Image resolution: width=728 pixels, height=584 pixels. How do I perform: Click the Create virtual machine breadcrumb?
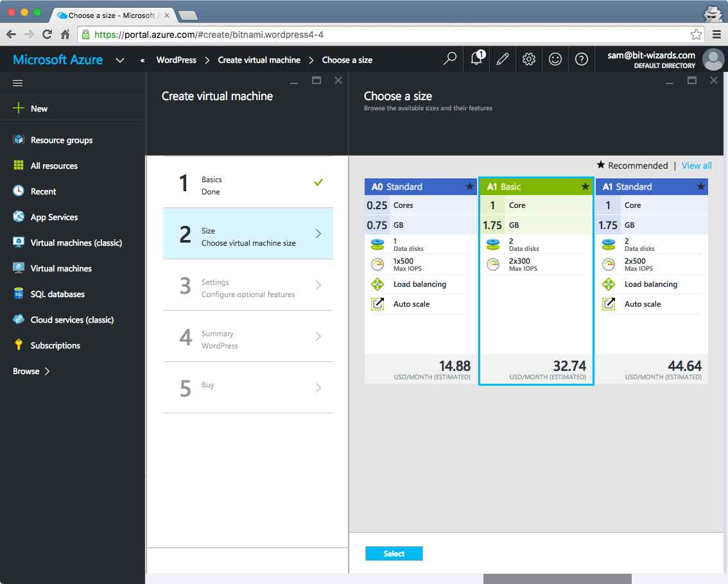click(259, 60)
